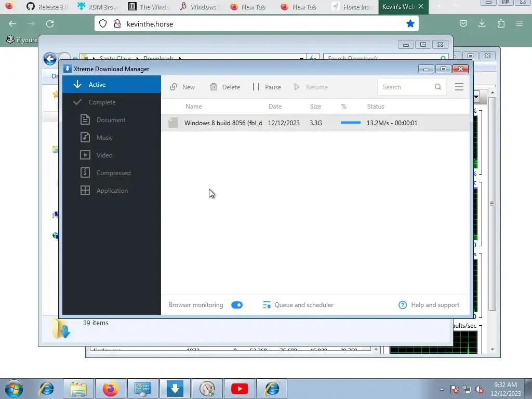The height and width of the screenshot is (399, 532).
Task: Switch to the Horse Insurance tab
Action: 352,6
